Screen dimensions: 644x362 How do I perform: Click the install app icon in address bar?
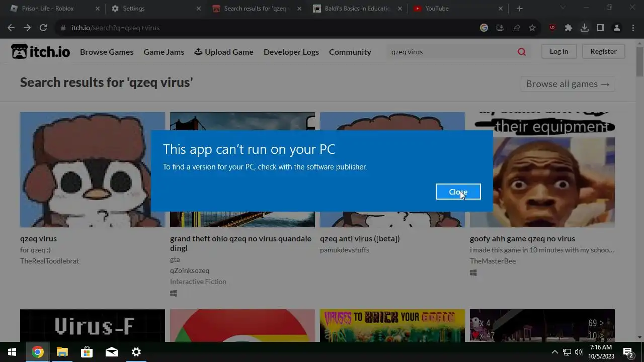click(x=500, y=28)
